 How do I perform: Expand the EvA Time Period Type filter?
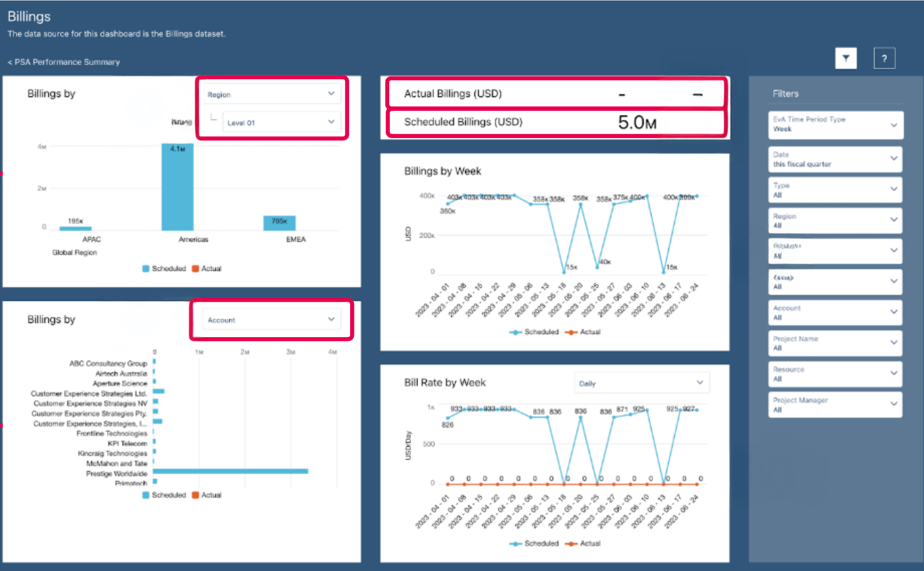pyautogui.click(x=835, y=125)
